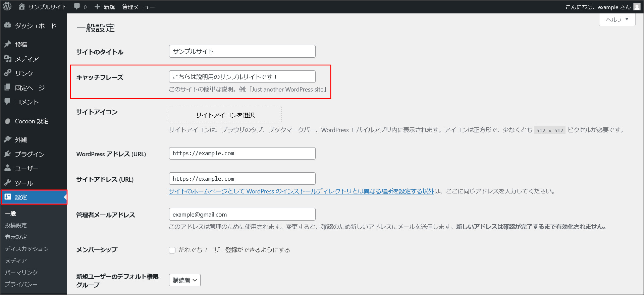The height and width of the screenshot is (295, 644).
Task: Open the ＋新規 menu in admin bar
Action: [x=105, y=7]
